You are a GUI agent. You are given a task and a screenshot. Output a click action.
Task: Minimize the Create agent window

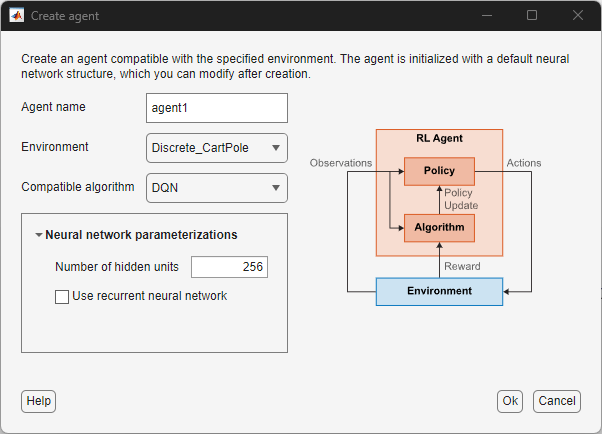pyautogui.click(x=486, y=16)
